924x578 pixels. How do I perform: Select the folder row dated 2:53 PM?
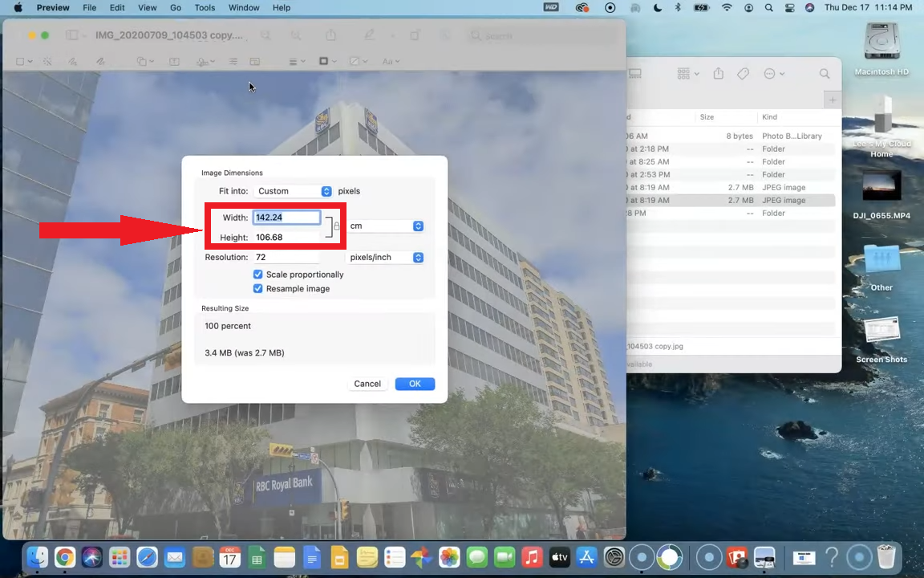click(731, 174)
